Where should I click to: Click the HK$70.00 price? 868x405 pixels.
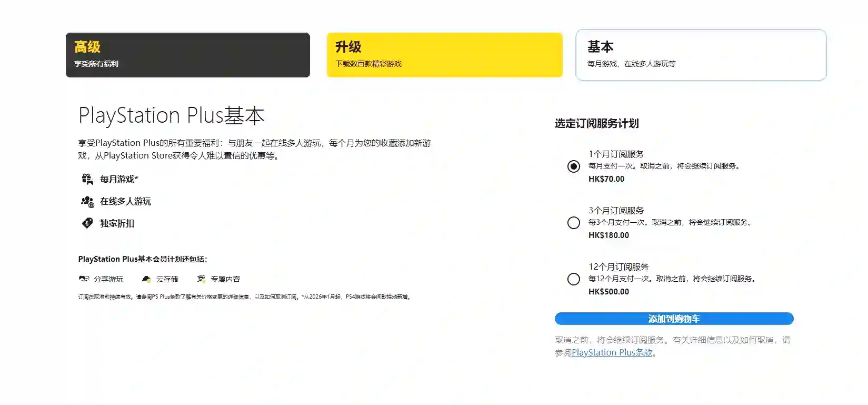[x=606, y=179]
